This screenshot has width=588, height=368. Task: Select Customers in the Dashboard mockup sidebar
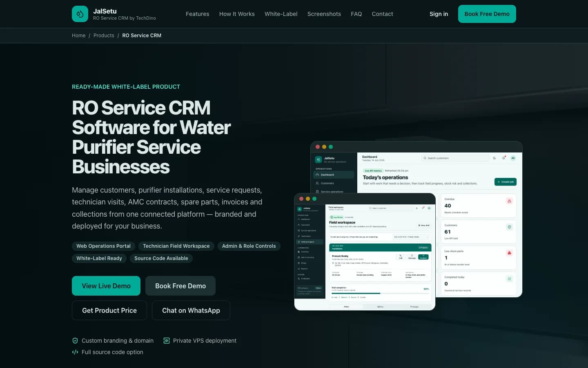tap(334, 183)
